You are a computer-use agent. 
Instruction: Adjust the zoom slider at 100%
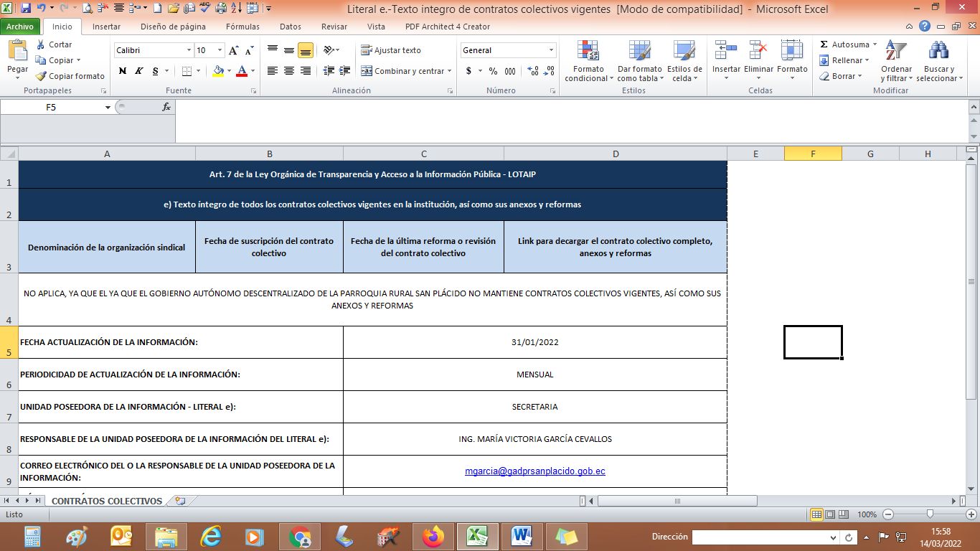pos(930,514)
